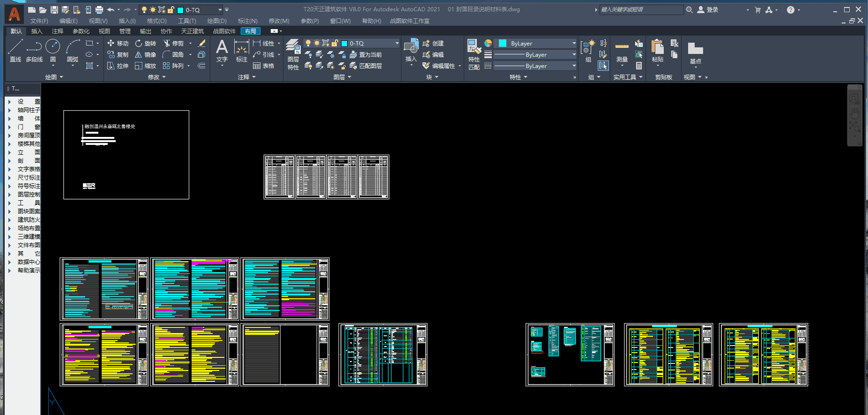Click the 圆角 (Fillet) tool

click(173, 54)
